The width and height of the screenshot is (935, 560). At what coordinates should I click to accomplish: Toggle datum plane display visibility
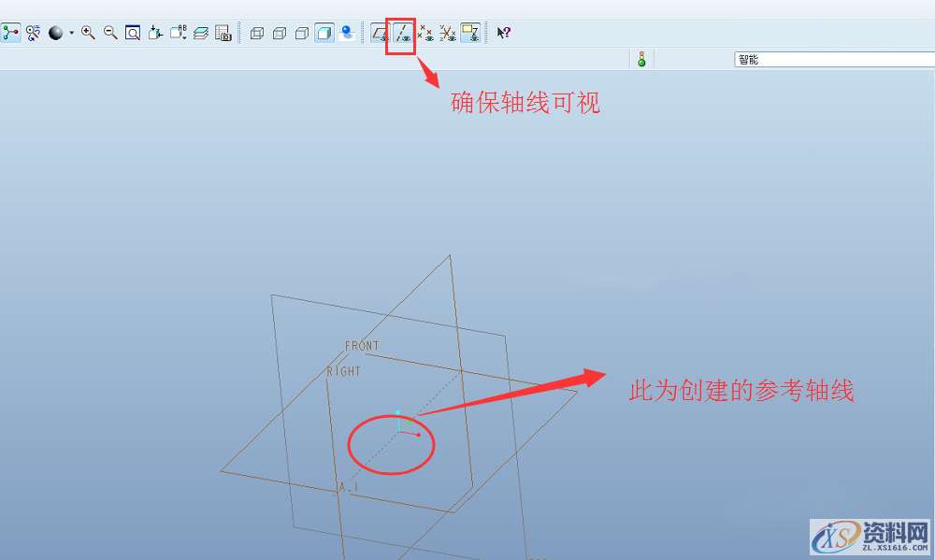click(x=380, y=33)
